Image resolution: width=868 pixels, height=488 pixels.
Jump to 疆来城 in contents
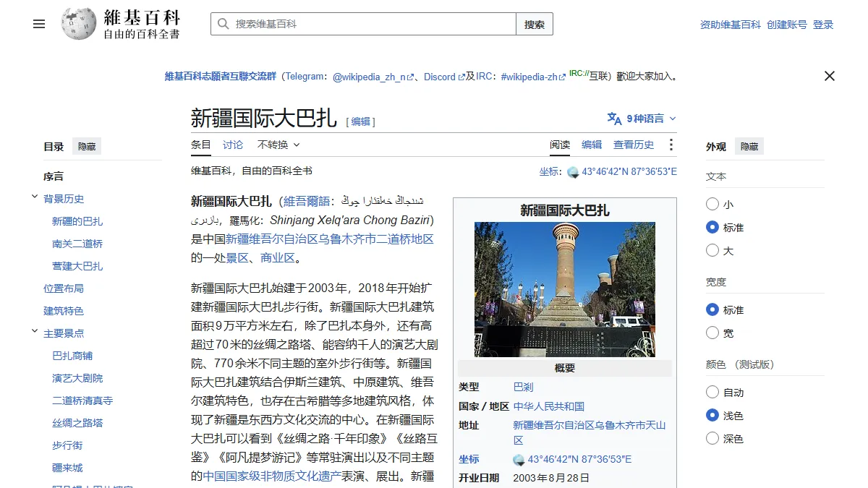67,468
